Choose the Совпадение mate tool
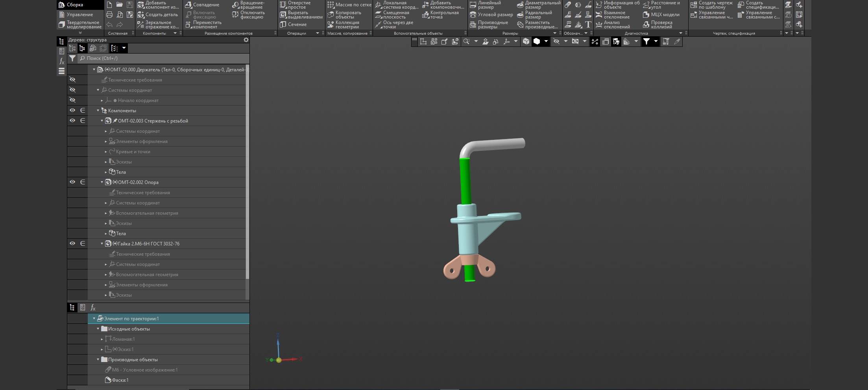 pyautogui.click(x=202, y=5)
